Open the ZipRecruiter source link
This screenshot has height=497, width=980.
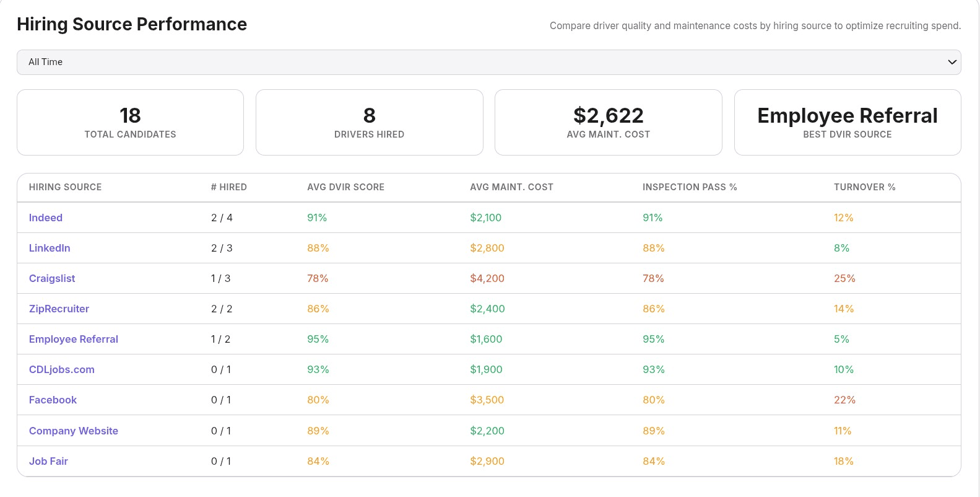pos(59,309)
